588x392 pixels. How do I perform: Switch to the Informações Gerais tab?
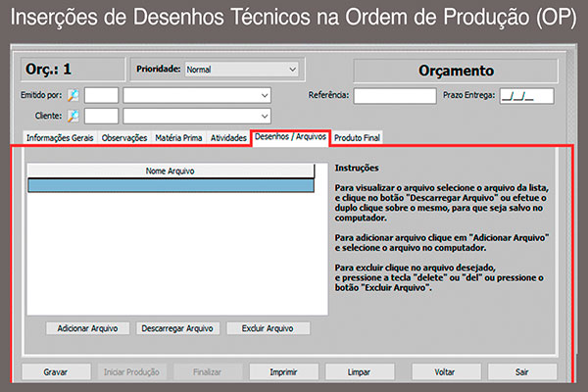click(x=60, y=138)
